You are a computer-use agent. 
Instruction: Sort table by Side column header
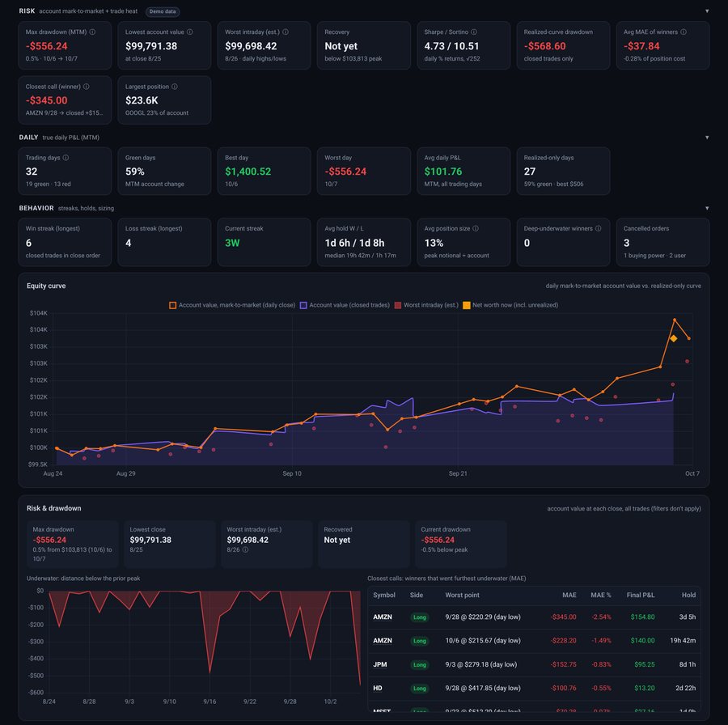click(x=417, y=595)
